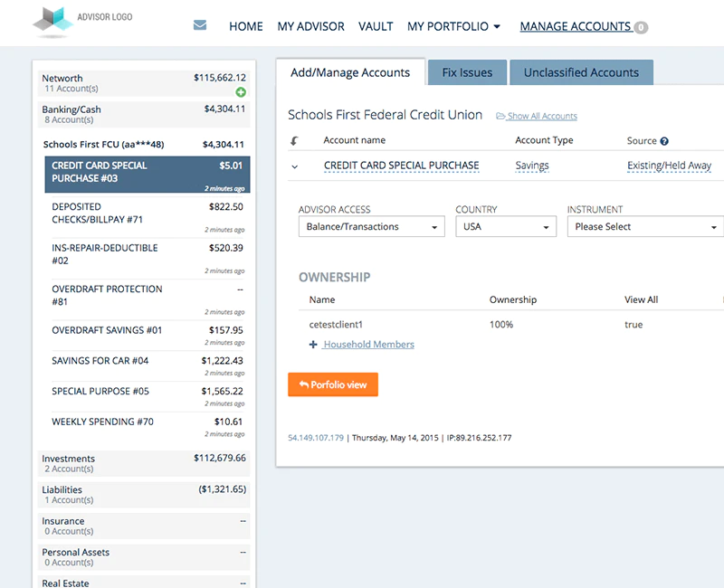Click the green plus add account icon

(x=241, y=92)
